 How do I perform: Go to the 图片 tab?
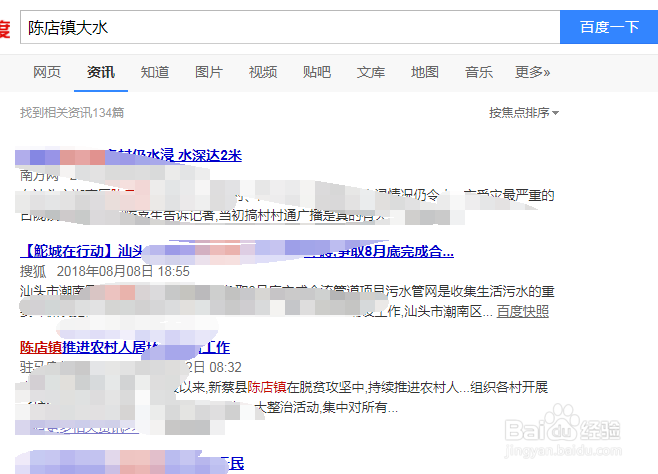click(209, 72)
